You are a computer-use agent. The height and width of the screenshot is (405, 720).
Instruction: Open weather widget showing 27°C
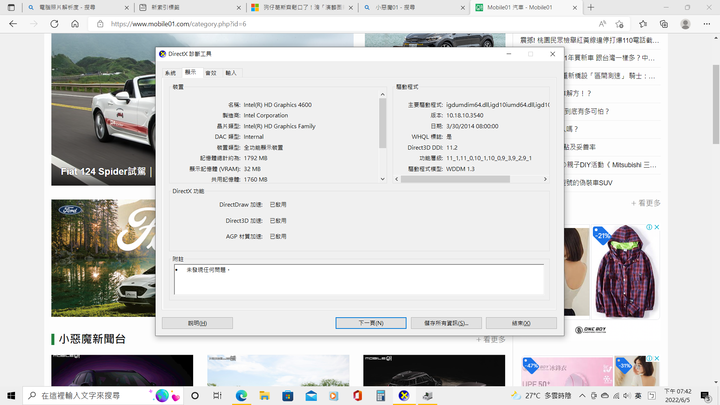pos(541,395)
